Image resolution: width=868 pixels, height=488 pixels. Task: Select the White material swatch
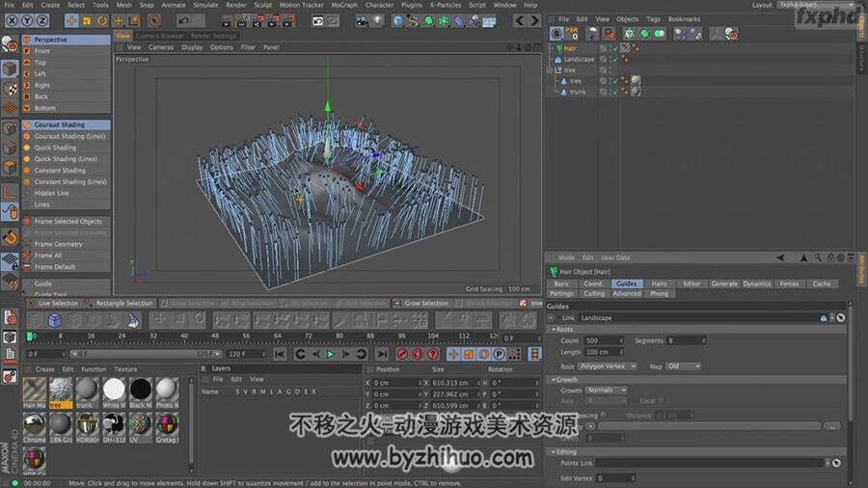114,392
